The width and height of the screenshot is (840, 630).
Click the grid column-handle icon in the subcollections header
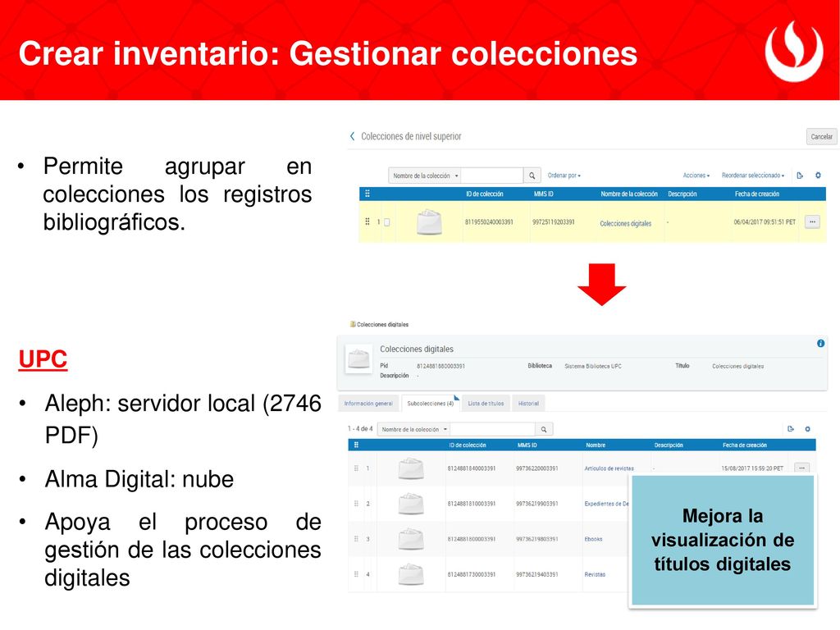(356, 445)
